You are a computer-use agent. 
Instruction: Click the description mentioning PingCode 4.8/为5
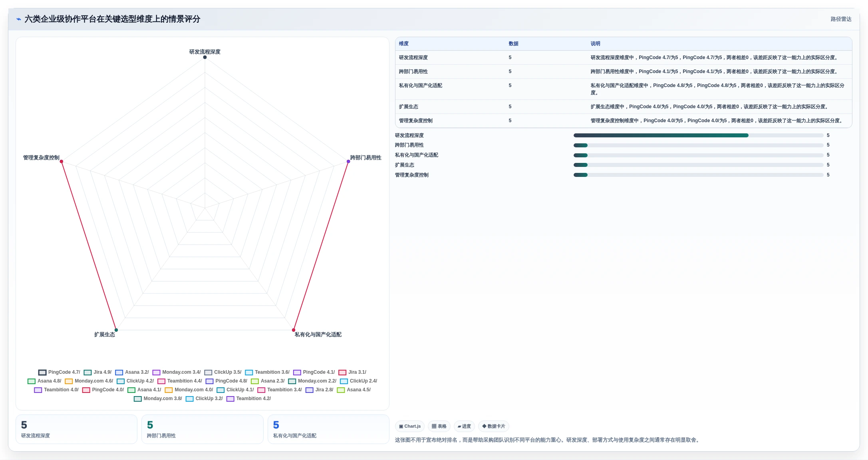tap(717, 89)
